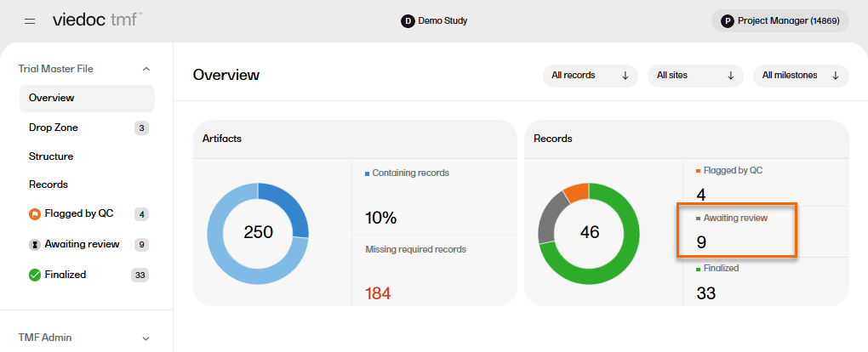Open the All records filter dropdown
The height and width of the screenshot is (352, 868).
[590, 76]
